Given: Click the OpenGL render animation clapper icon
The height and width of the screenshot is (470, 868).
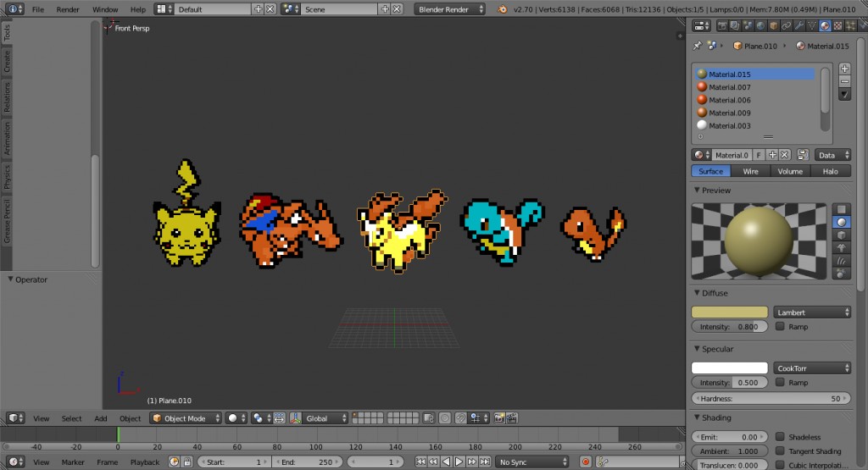Looking at the screenshot, I should pyautogui.click(x=512, y=418).
